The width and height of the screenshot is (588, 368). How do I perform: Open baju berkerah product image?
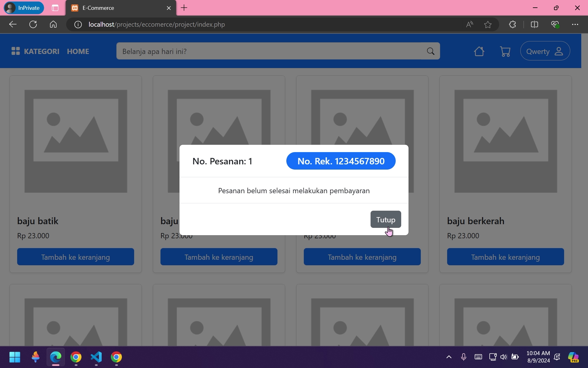(506, 141)
